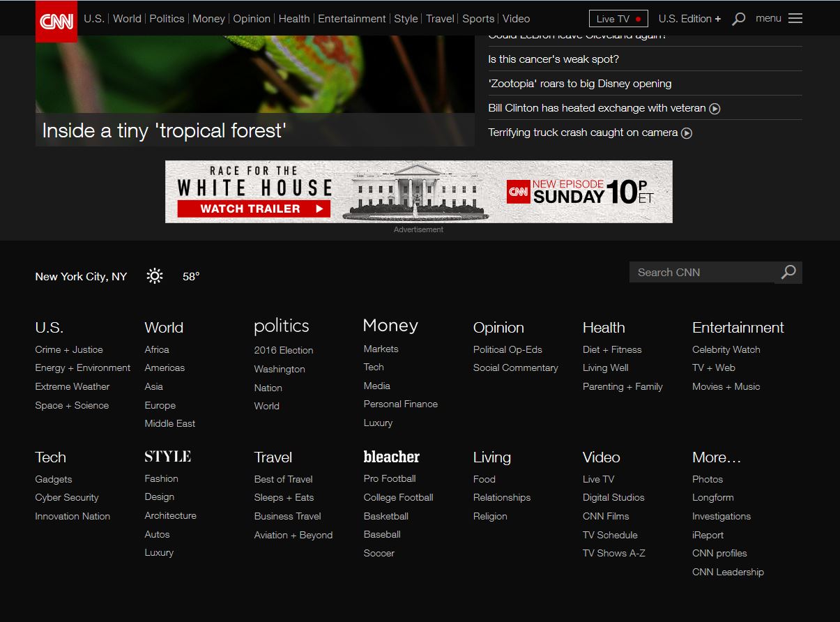Select Entertainment in the top navigation bar
Viewport: 840px width, 622px height.
point(352,19)
